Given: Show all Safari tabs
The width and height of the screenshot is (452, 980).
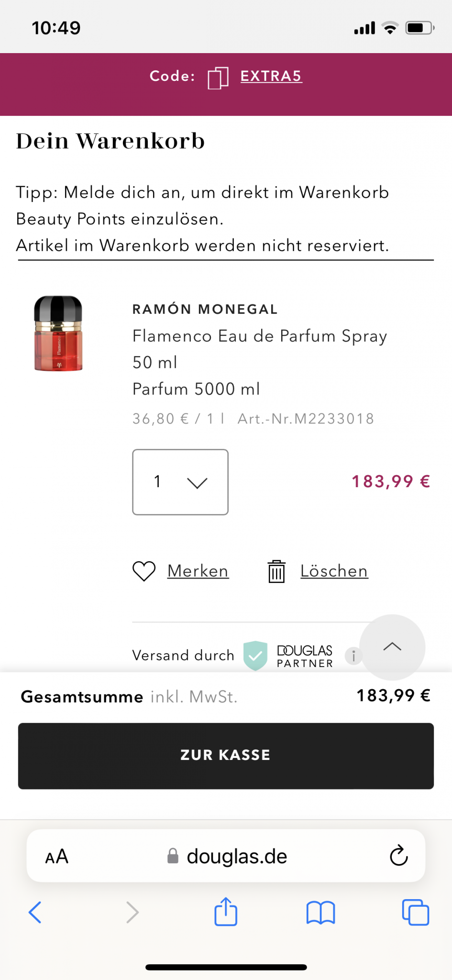Looking at the screenshot, I should (415, 912).
